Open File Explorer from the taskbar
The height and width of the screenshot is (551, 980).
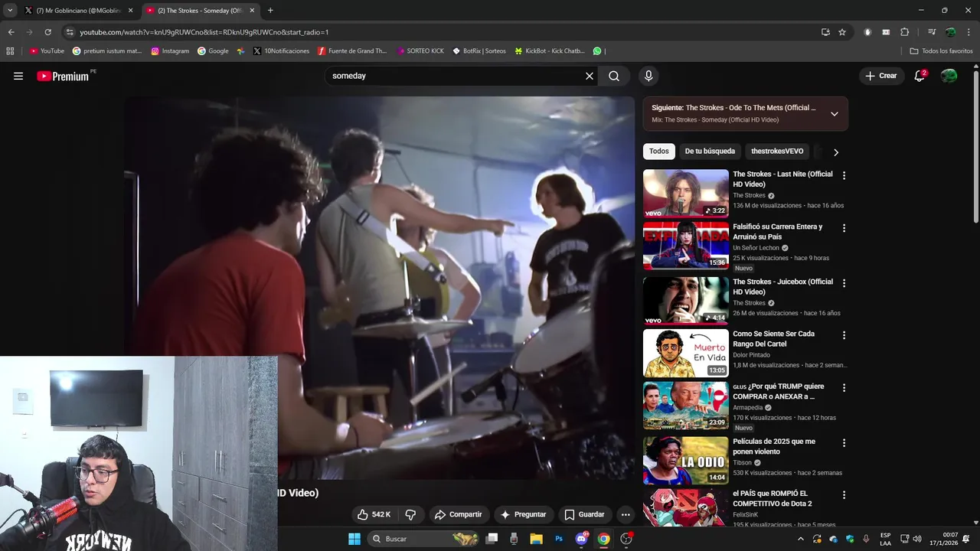click(x=536, y=539)
